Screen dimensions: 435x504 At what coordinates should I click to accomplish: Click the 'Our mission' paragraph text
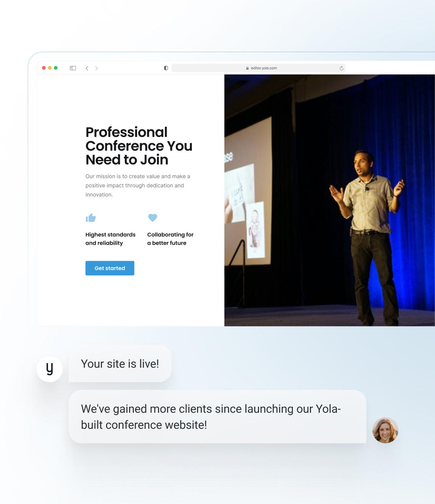pos(138,186)
